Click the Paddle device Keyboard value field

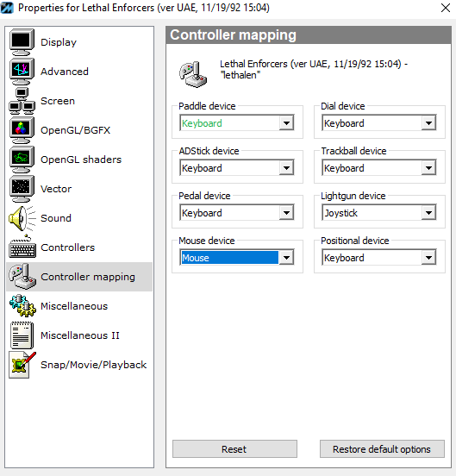click(x=229, y=123)
